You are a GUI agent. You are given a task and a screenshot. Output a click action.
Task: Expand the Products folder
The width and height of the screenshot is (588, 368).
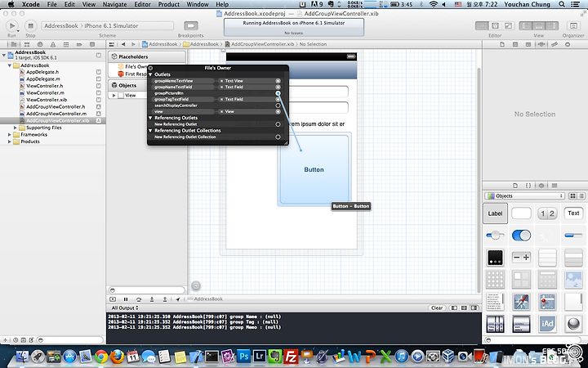[9, 141]
